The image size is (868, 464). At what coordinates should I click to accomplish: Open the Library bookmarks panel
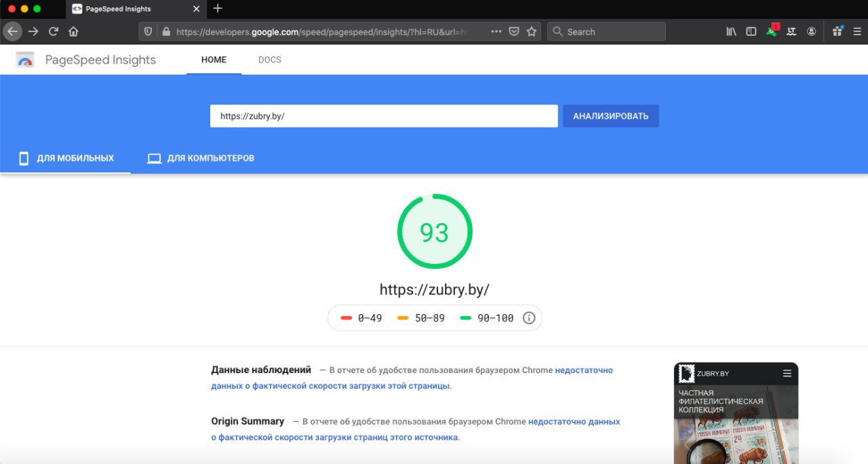coord(731,31)
